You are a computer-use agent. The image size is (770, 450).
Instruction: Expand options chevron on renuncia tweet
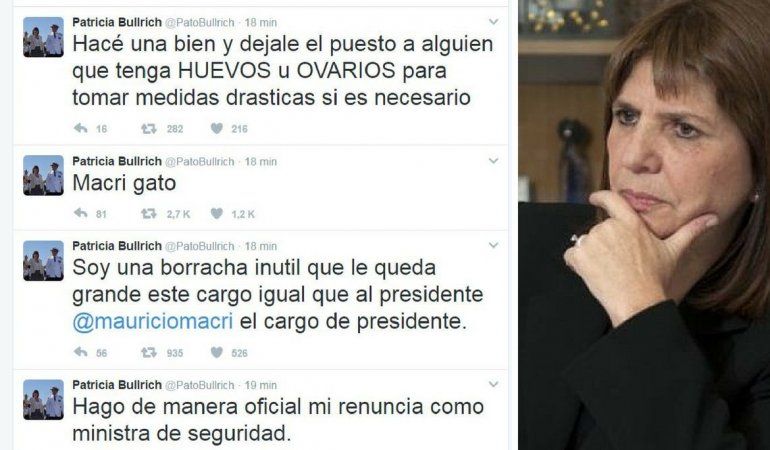[494, 384]
